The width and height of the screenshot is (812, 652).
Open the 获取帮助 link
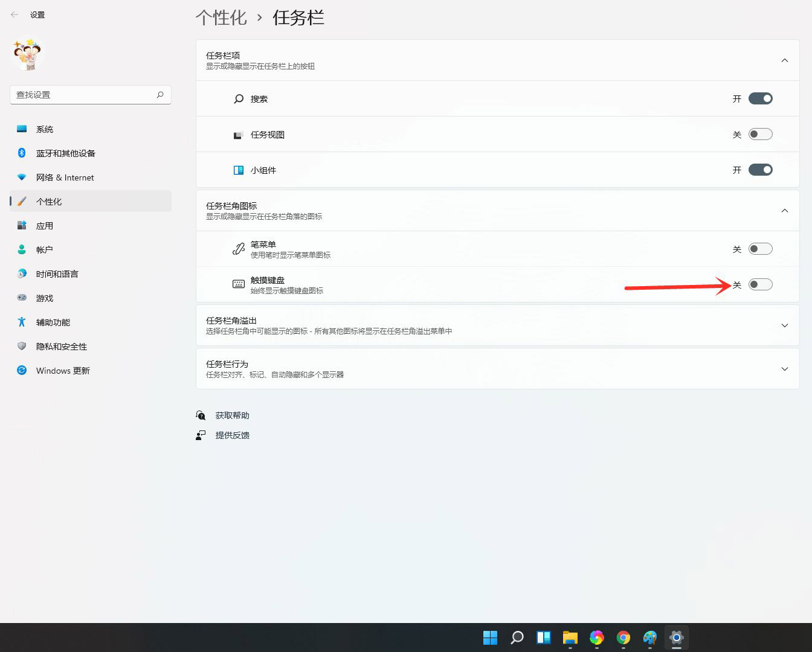(x=233, y=415)
